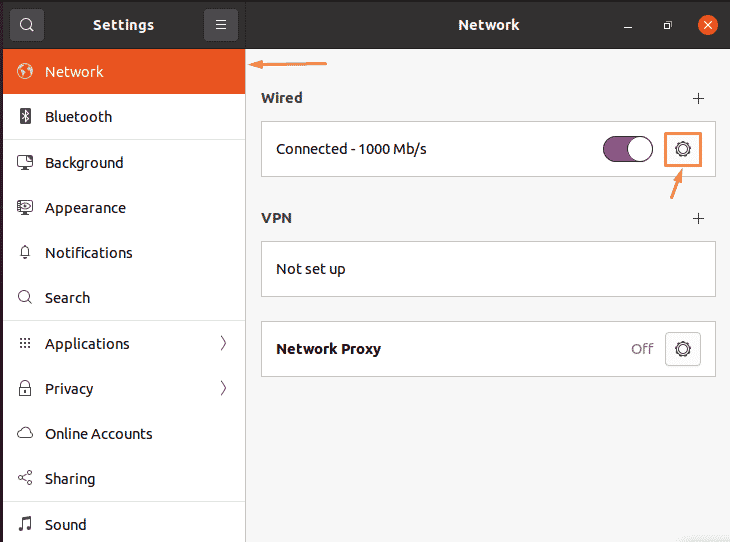The width and height of the screenshot is (730, 542).
Task: Open Sound settings panel
Action: [x=124, y=524]
